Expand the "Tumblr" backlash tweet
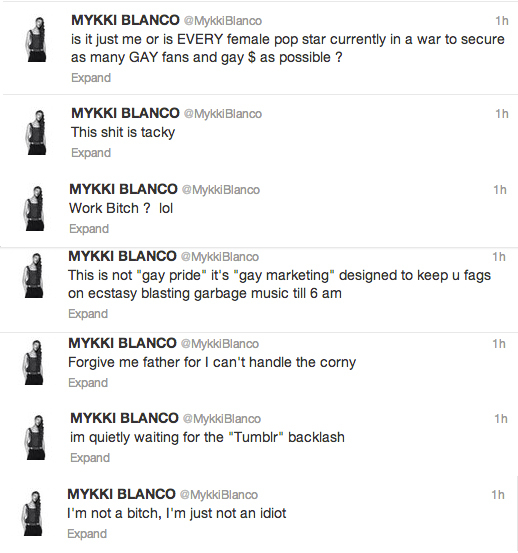 [x=90, y=458]
